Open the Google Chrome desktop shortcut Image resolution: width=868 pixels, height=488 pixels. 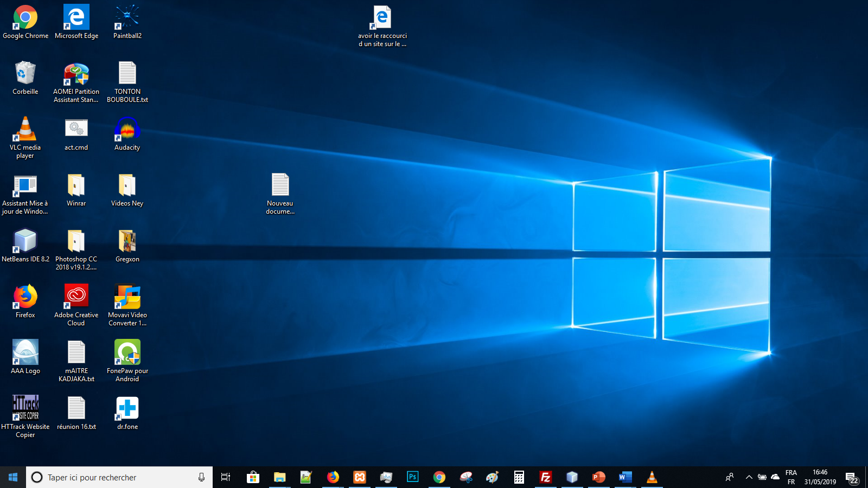[25, 22]
